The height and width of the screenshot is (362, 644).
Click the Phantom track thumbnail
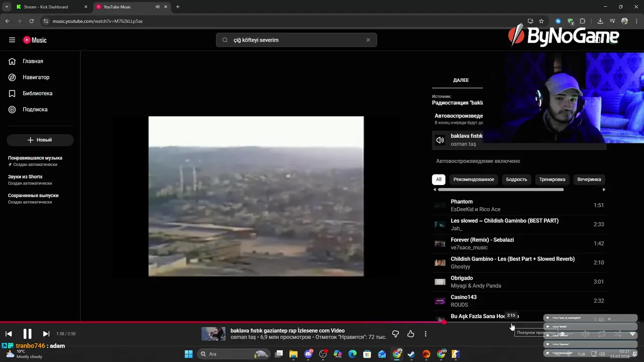440,206
